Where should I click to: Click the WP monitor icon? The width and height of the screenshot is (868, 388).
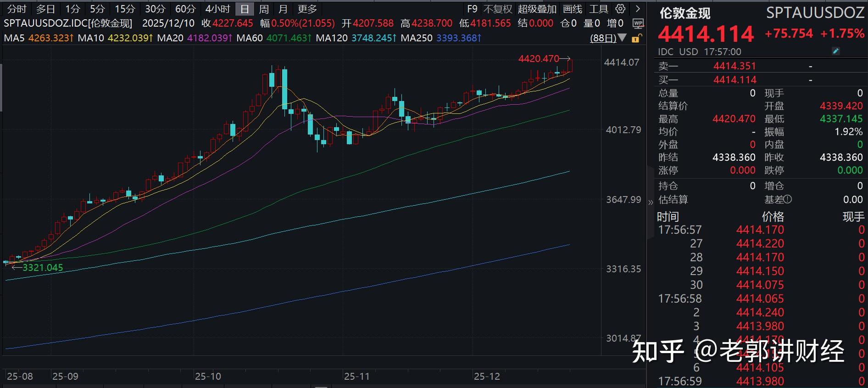638,23
